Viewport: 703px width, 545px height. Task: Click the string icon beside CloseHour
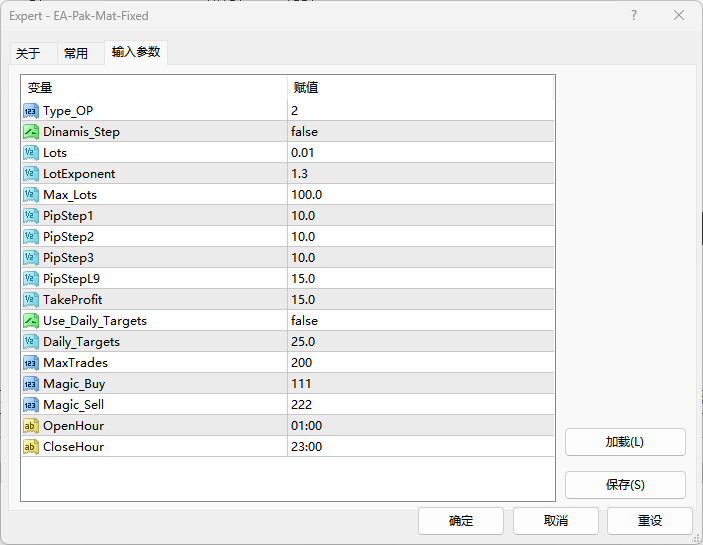(31, 447)
